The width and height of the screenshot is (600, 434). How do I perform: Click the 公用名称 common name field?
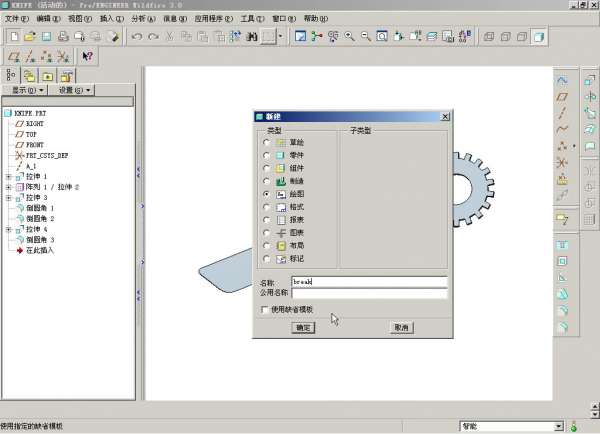369,293
